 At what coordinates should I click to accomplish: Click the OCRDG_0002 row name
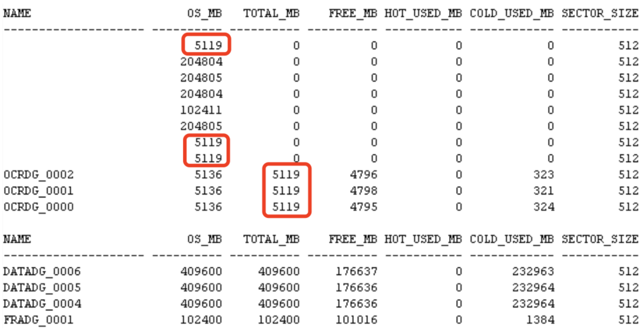click(x=39, y=175)
